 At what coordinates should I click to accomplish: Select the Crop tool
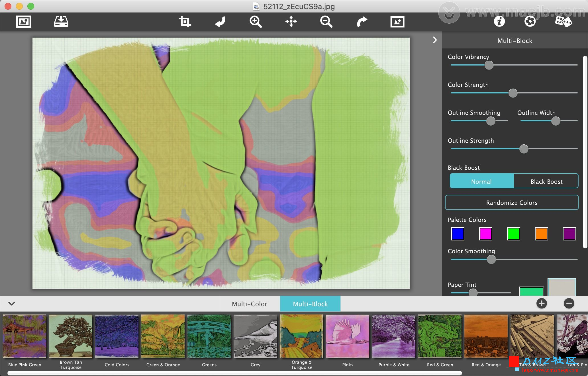click(185, 22)
